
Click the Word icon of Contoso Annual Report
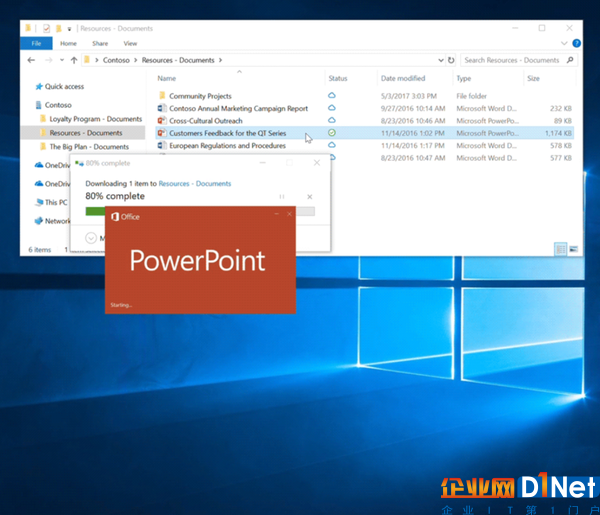[x=162, y=108]
